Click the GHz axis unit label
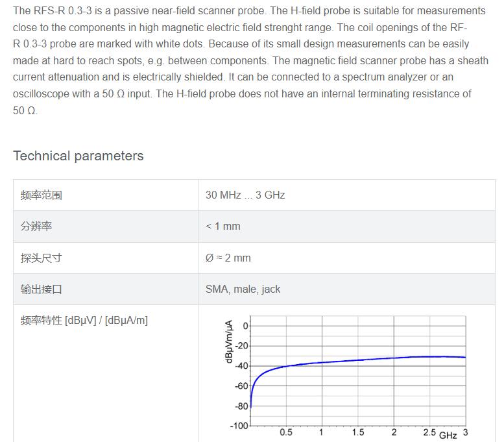This screenshot has height=442, width=504. click(448, 436)
